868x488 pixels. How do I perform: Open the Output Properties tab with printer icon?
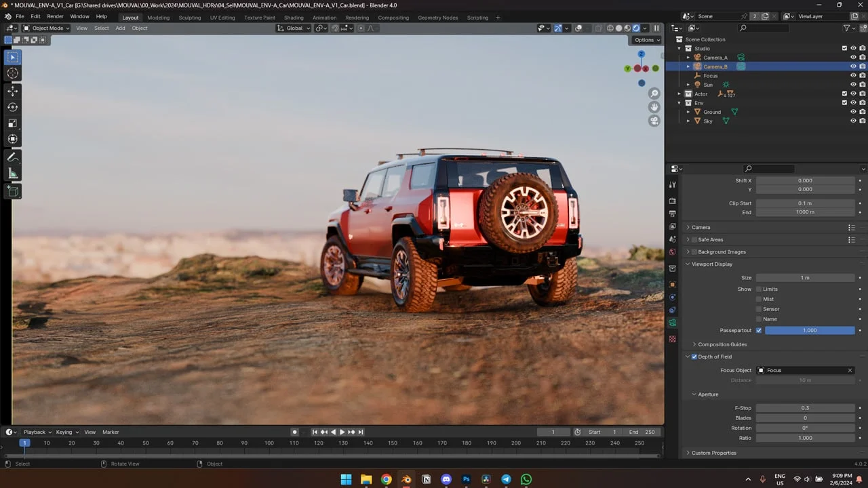pyautogui.click(x=672, y=214)
